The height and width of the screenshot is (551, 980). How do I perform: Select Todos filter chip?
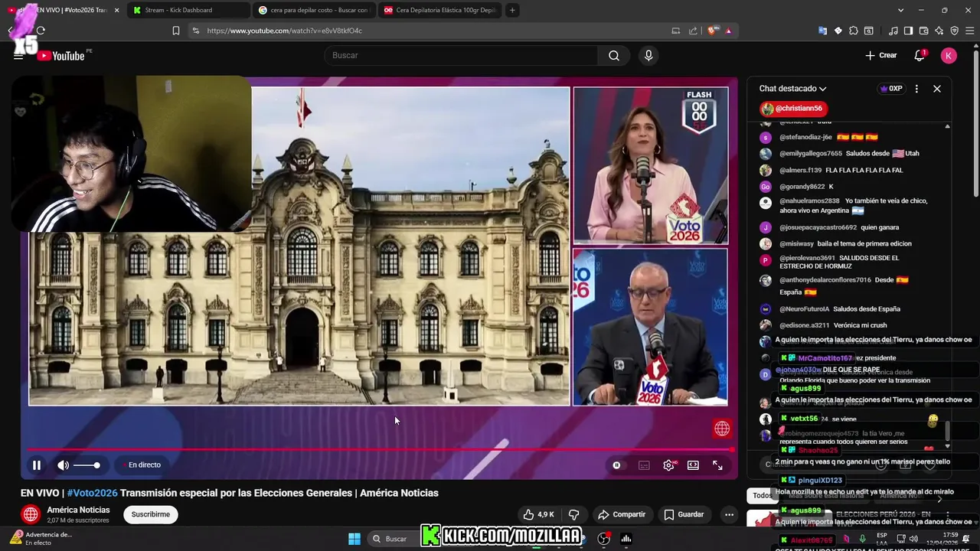[762, 495]
